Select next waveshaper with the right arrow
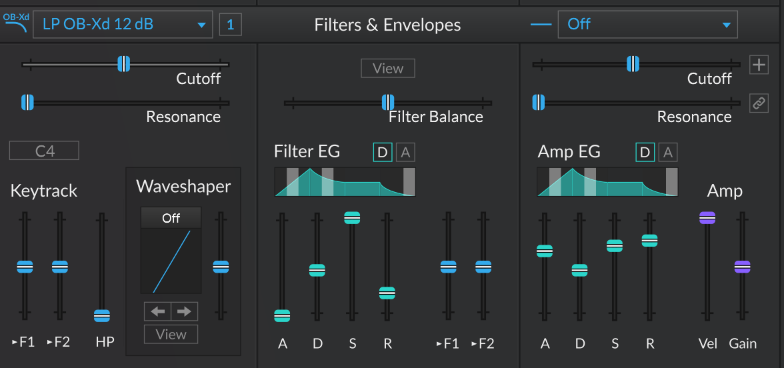The height and width of the screenshot is (369, 784). point(184,312)
